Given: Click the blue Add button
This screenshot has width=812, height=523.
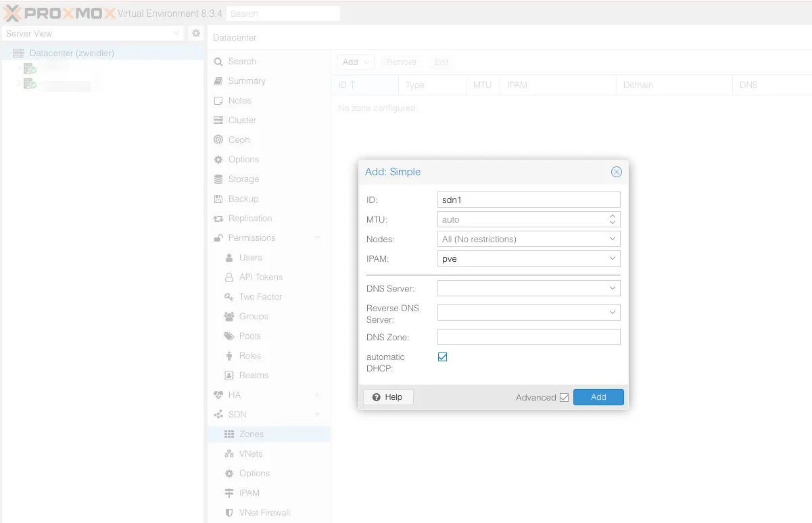Looking at the screenshot, I should pos(598,397).
